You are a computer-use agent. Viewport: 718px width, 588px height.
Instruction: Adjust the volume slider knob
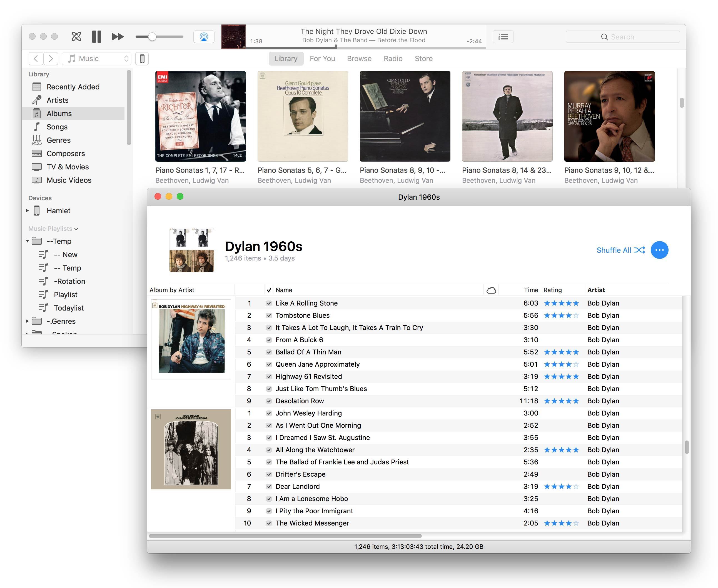pyautogui.click(x=152, y=37)
